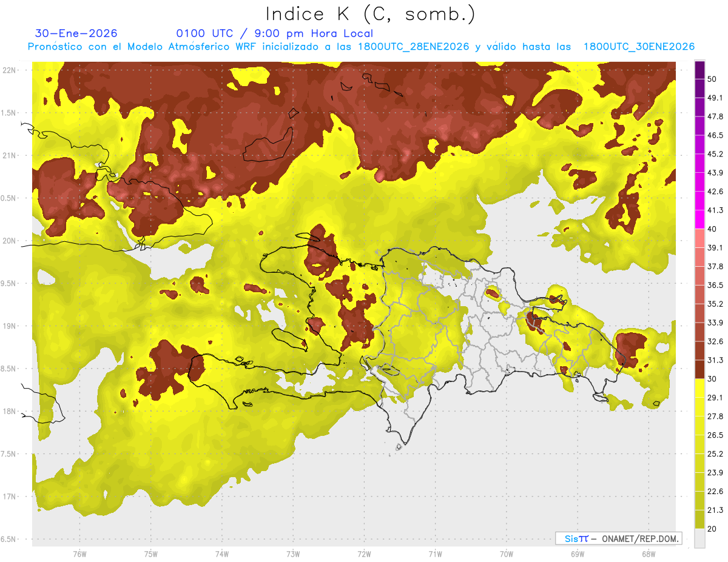Click the '39.1' color scale value
Screen dimensions: 728x562
(715, 247)
